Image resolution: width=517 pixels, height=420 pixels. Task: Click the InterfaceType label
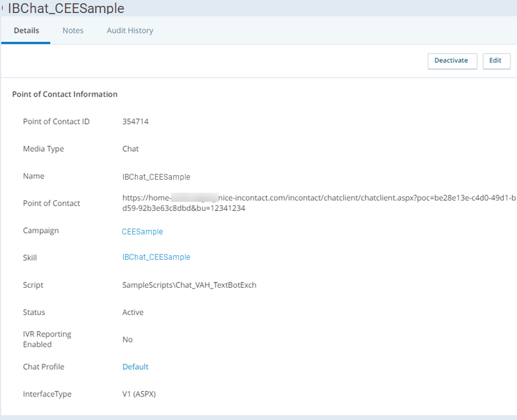click(x=47, y=394)
